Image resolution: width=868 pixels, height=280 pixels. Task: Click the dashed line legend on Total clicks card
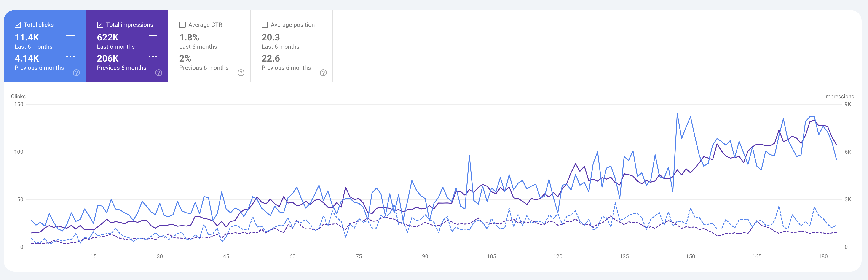(x=70, y=57)
